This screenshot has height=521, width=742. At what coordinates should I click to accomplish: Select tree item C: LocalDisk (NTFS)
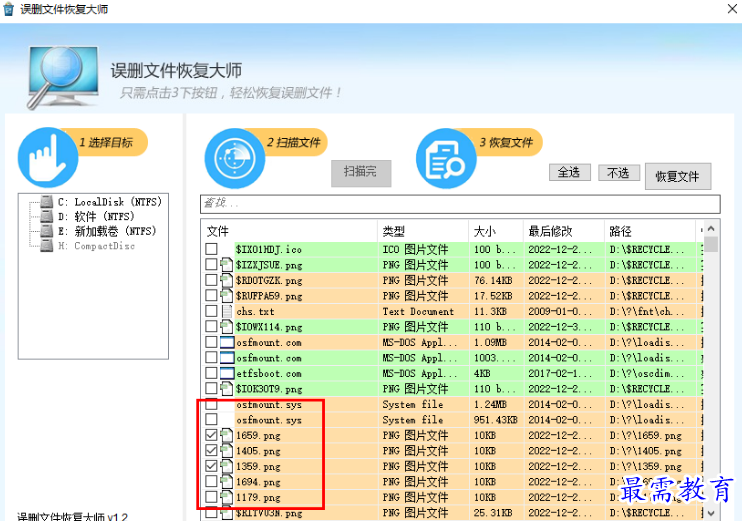(x=110, y=202)
